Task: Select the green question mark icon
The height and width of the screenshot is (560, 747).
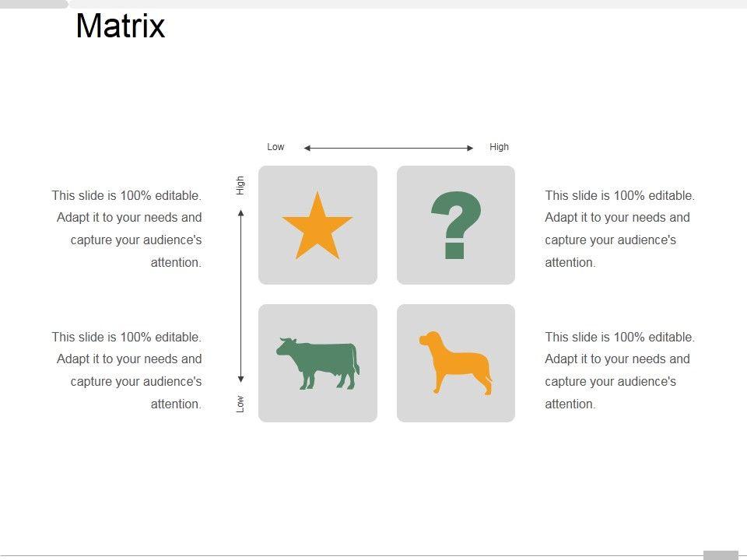Action: pos(456,226)
